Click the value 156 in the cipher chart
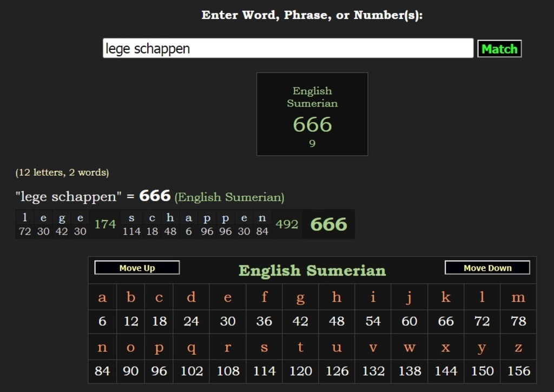554x392 pixels. (518, 371)
